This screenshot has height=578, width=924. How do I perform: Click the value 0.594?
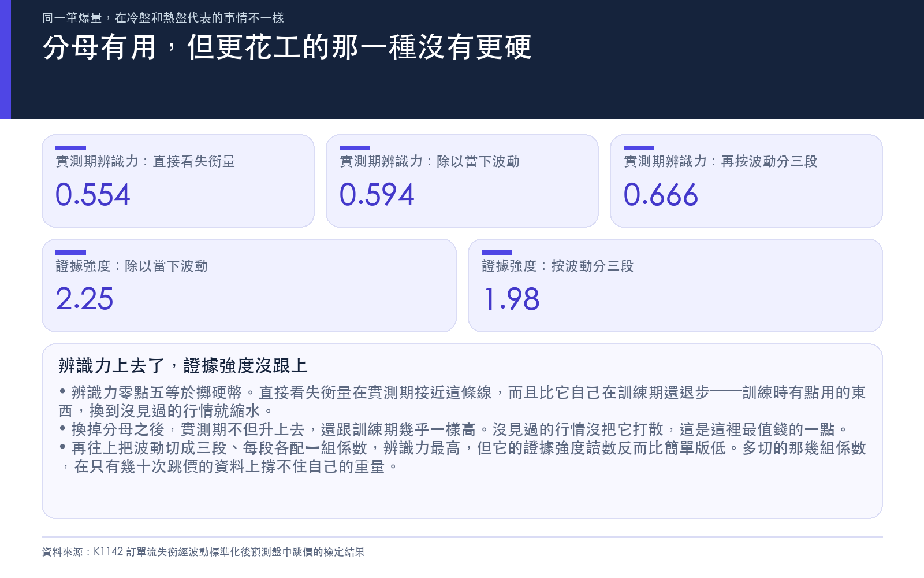(x=377, y=195)
